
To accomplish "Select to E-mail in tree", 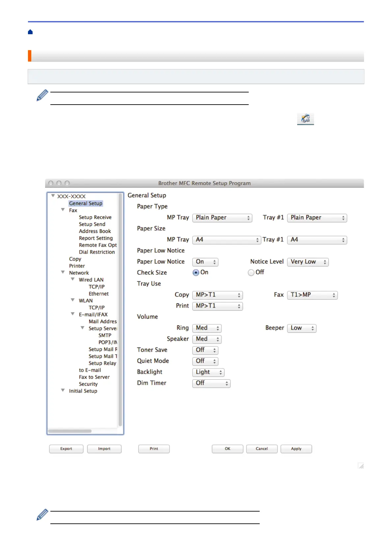I will tap(90, 370).
